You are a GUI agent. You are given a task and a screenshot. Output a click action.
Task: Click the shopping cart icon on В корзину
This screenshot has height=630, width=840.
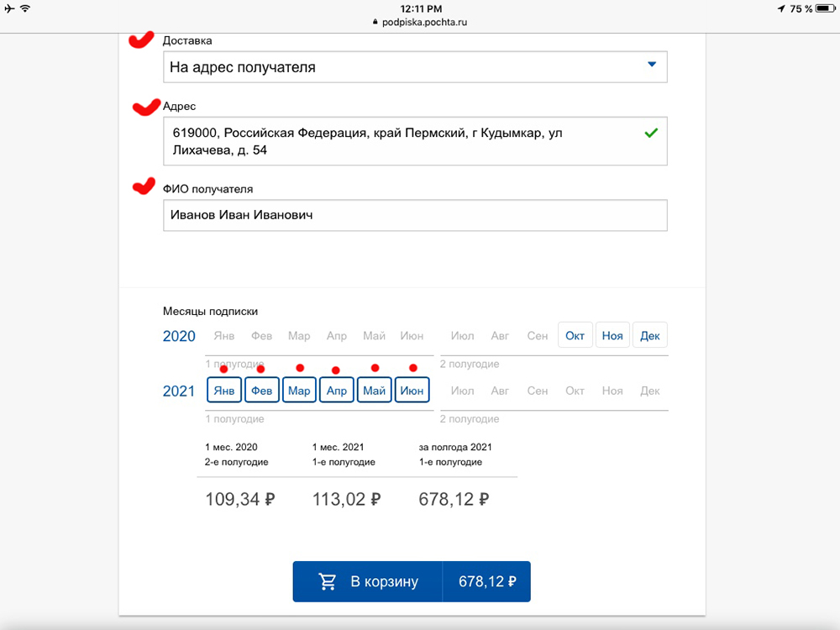pos(328,582)
